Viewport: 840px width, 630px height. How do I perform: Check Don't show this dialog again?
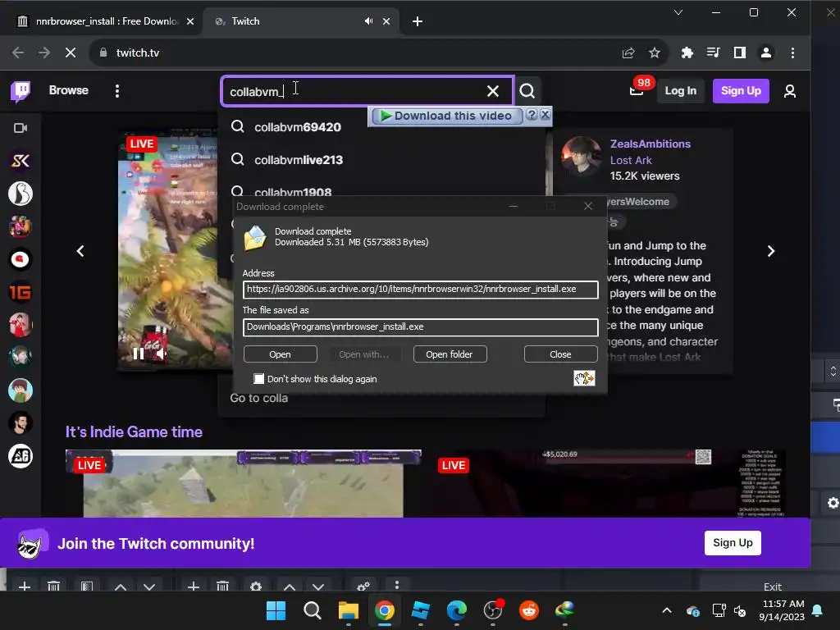pos(258,379)
